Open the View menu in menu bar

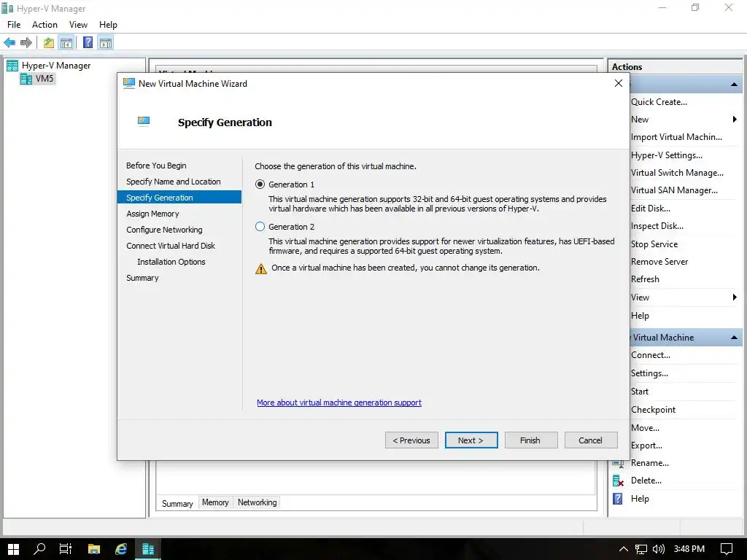[78, 25]
